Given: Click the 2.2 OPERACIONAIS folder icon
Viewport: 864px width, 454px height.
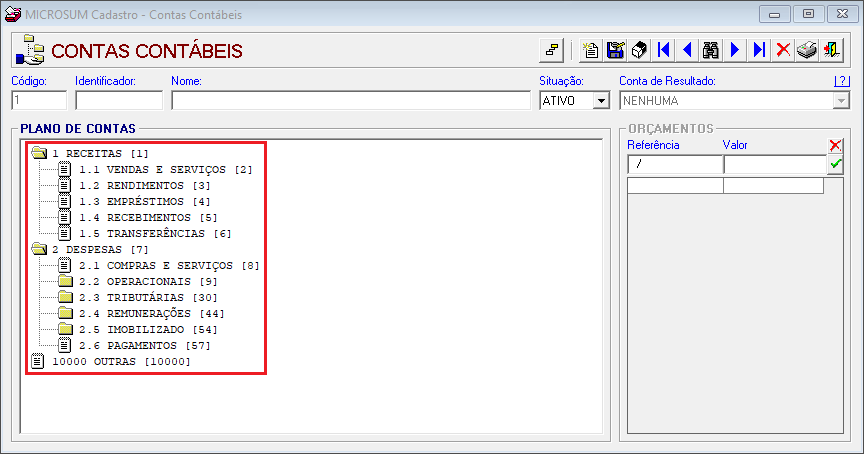Looking at the screenshot, I should [66, 281].
